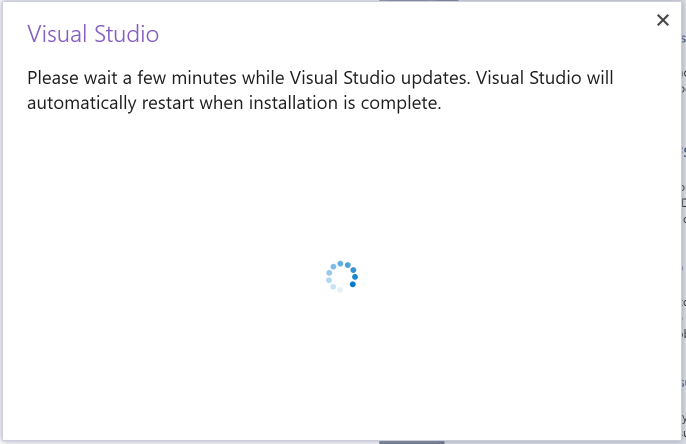Click "Studio" in the purple title
Image resolution: width=686 pixels, height=444 pixels.
pos(127,34)
